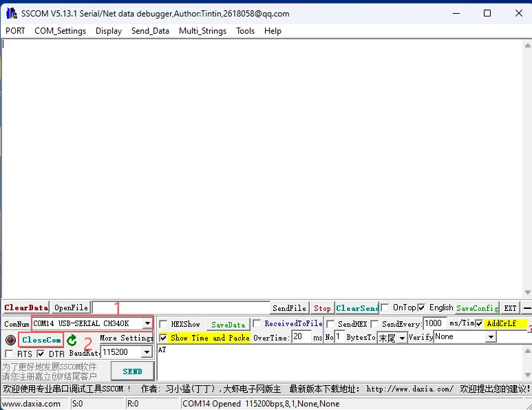The width and height of the screenshot is (532, 410).
Task: Open the Verify method dropdown
Action: [491, 337]
